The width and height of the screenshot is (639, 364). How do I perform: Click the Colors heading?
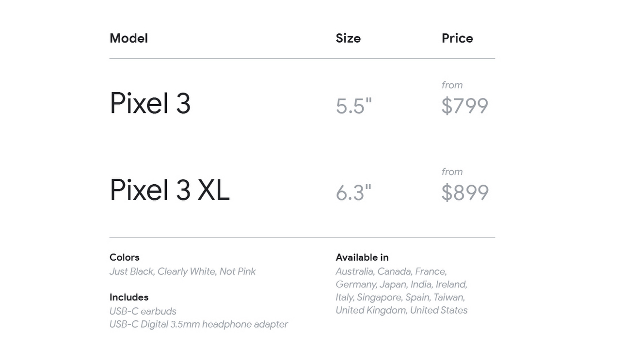[x=125, y=257]
